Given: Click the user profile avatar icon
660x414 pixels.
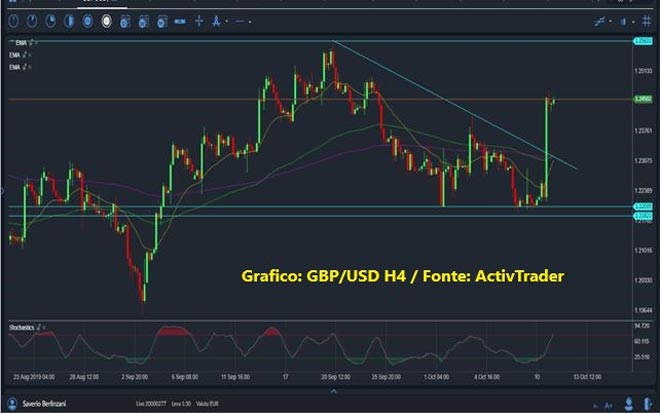Looking at the screenshot, I should (x=11, y=406).
